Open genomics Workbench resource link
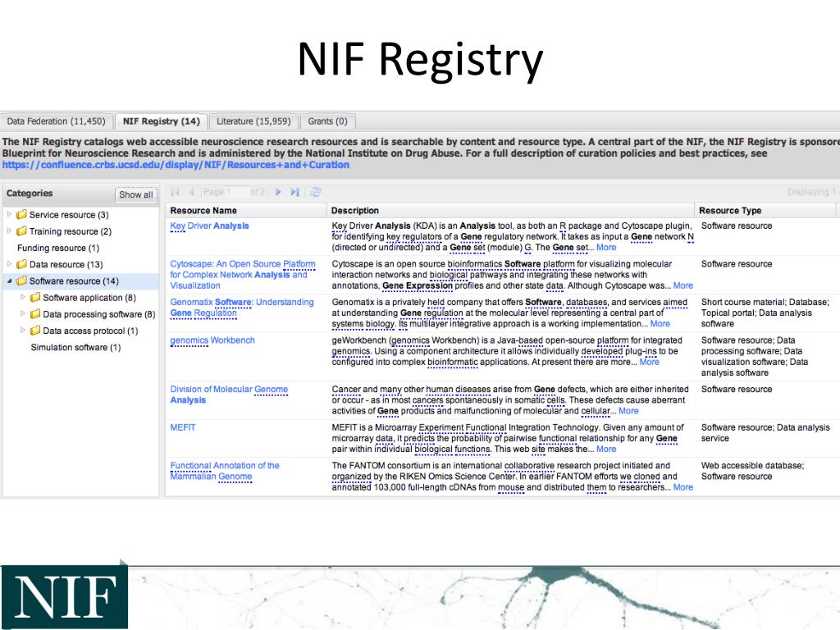 click(212, 340)
